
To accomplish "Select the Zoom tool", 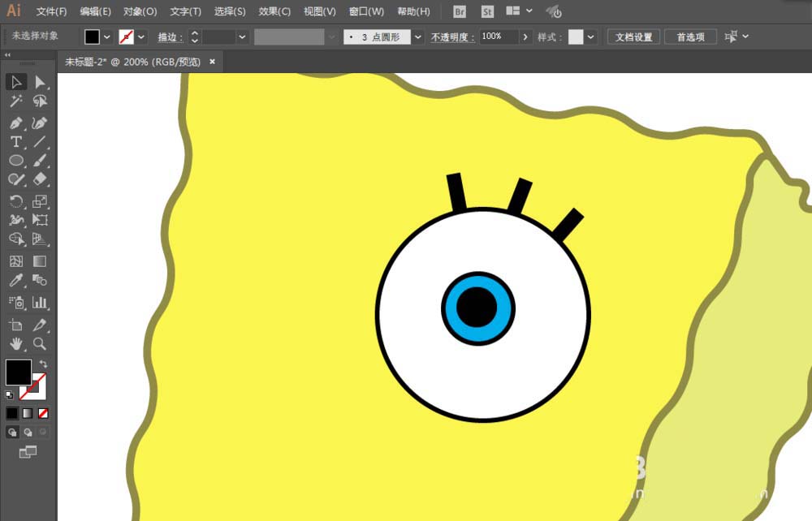I will [x=40, y=343].
